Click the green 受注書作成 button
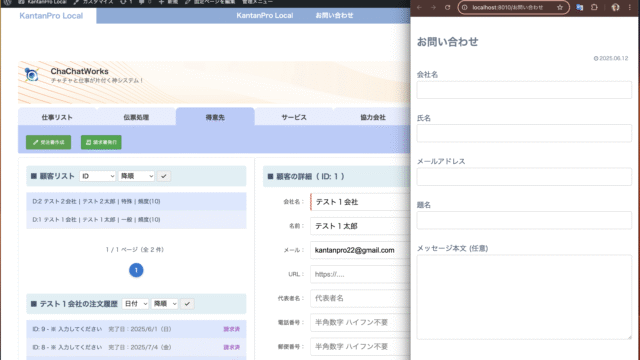Image resolution: width=640 pixels, height=360 pixels. point(49,142)
